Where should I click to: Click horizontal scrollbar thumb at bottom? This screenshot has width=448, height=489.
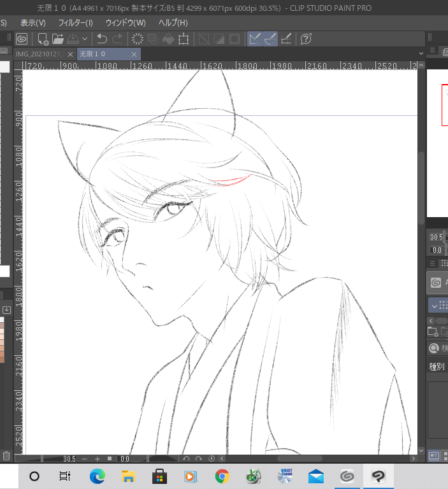(x=300, y=458)
